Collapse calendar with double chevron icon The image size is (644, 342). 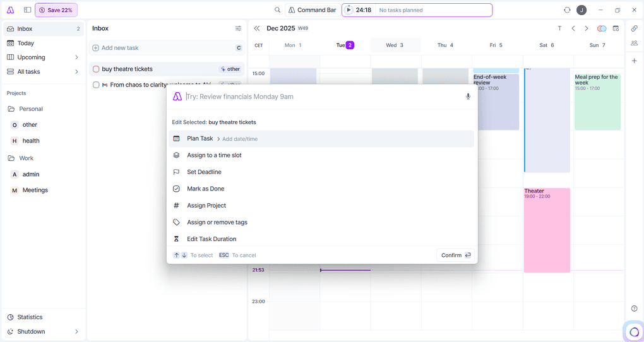click(257, 28)
